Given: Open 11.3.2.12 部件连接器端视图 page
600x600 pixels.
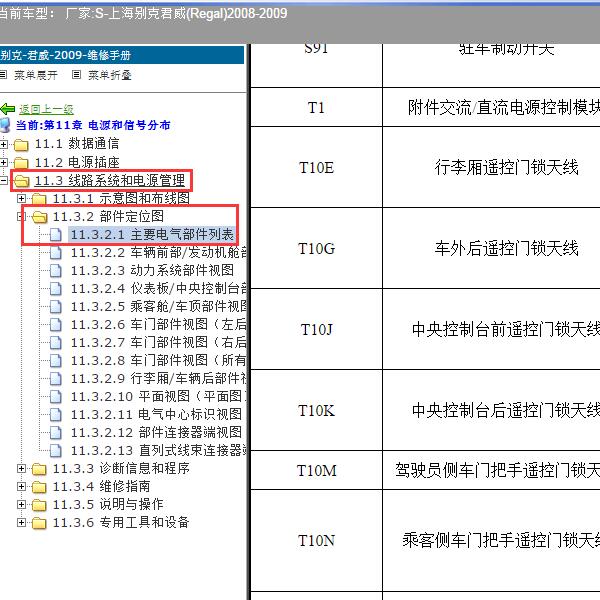Looking at the screenshot, I should (x=156, y=432).
